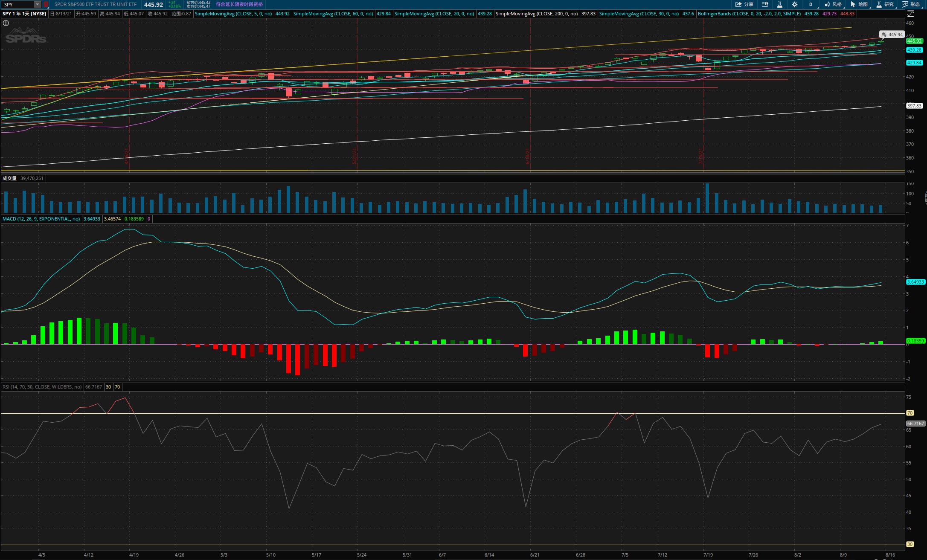The width and height of the screenshot is (927, 560).
Task: Click the bid/ask price quotes text
Action: (198, 4)
